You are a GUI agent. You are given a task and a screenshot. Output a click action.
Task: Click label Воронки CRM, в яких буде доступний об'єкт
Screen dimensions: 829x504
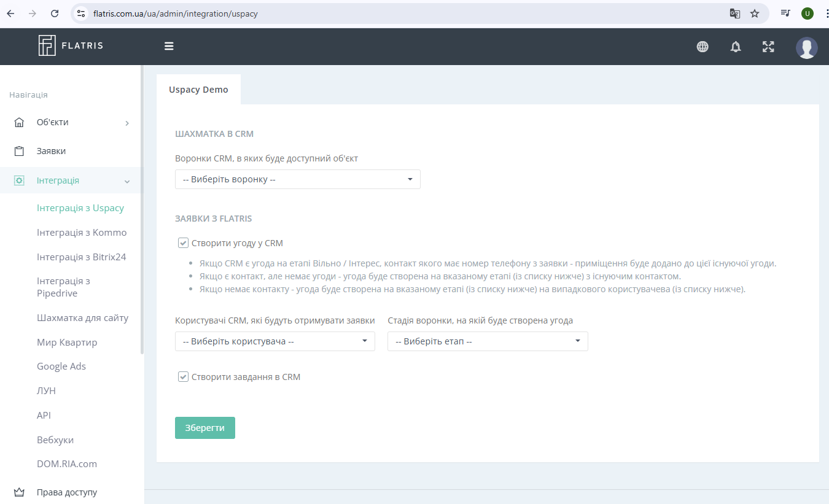[267, 158]
